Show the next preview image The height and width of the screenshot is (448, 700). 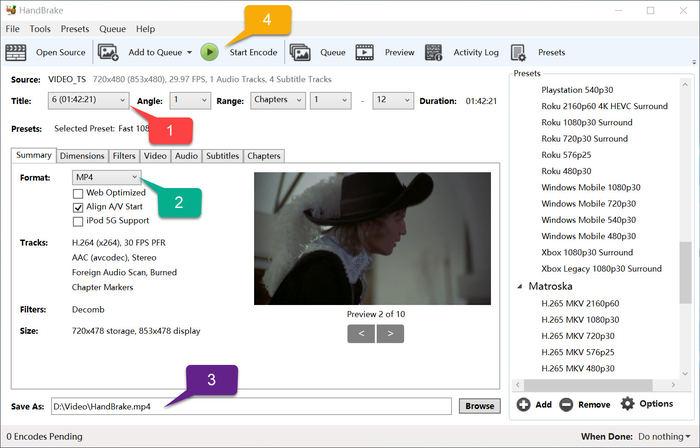coord(389,333)
